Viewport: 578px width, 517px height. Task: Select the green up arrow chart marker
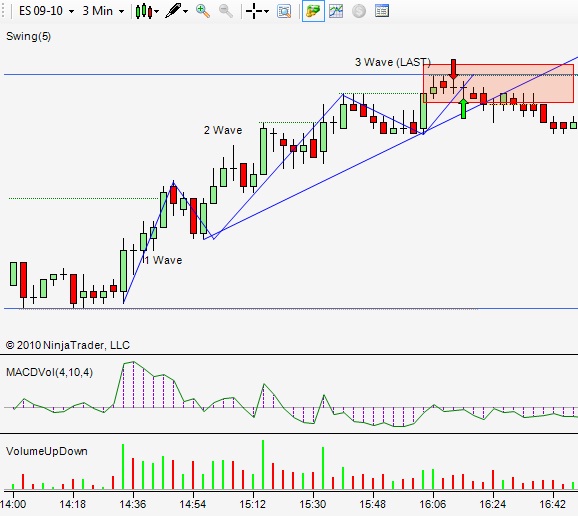point(463,109)
